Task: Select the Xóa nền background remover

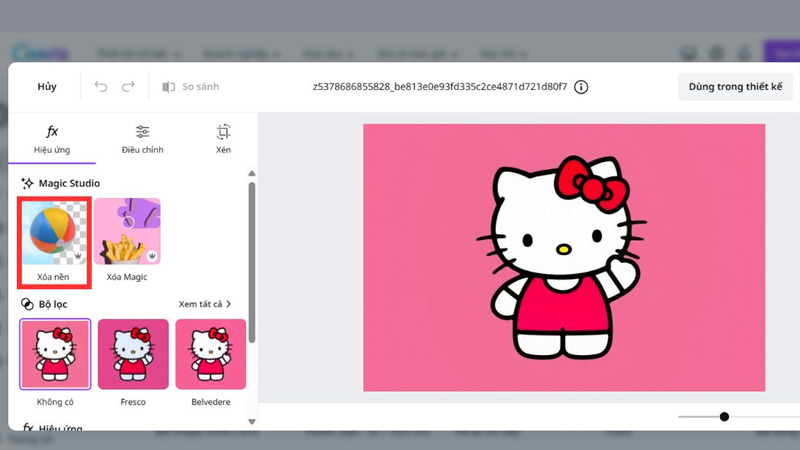Action: tap(55, 240)
